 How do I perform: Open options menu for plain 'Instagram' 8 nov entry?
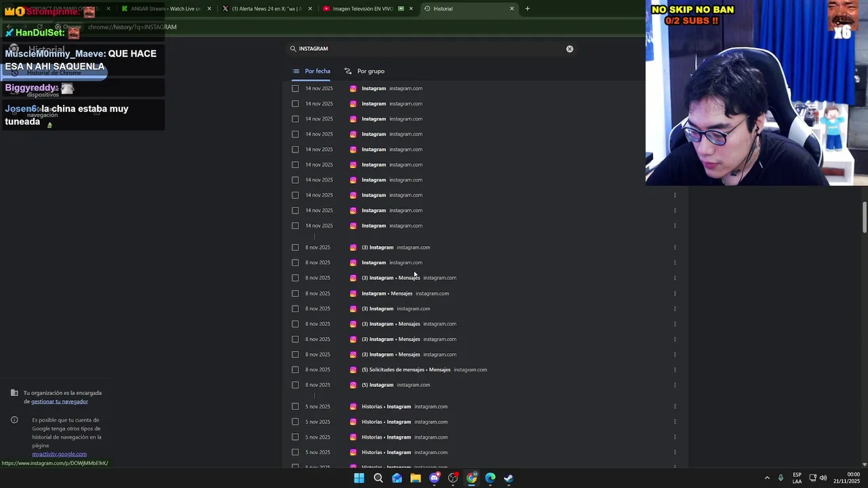(x=675, y=262)
